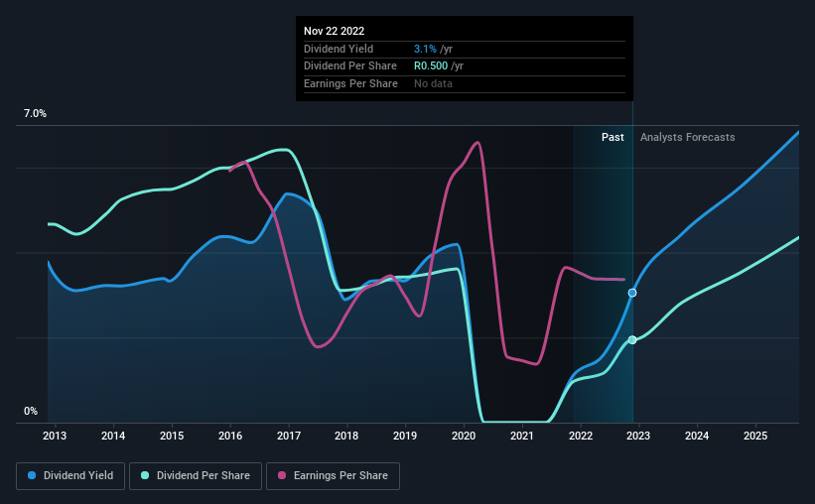
Task: Click the blue Dividend Yield marker dot
Action: pos(632,293)
